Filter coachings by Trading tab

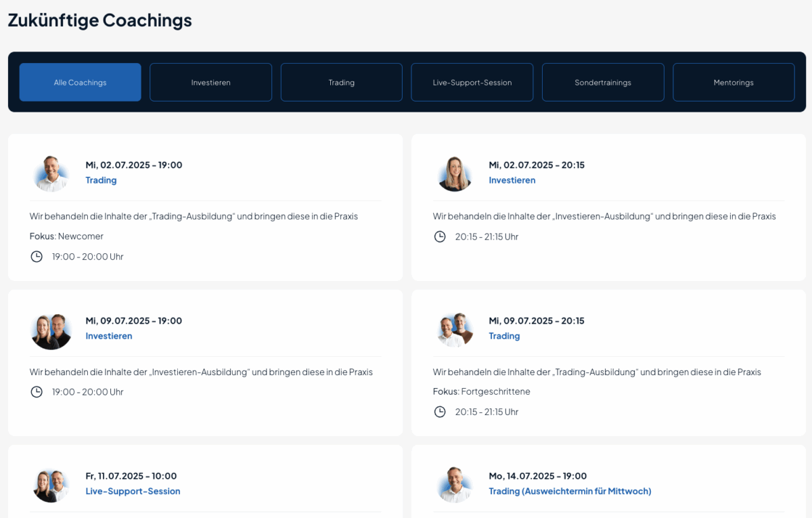point(342,83)
